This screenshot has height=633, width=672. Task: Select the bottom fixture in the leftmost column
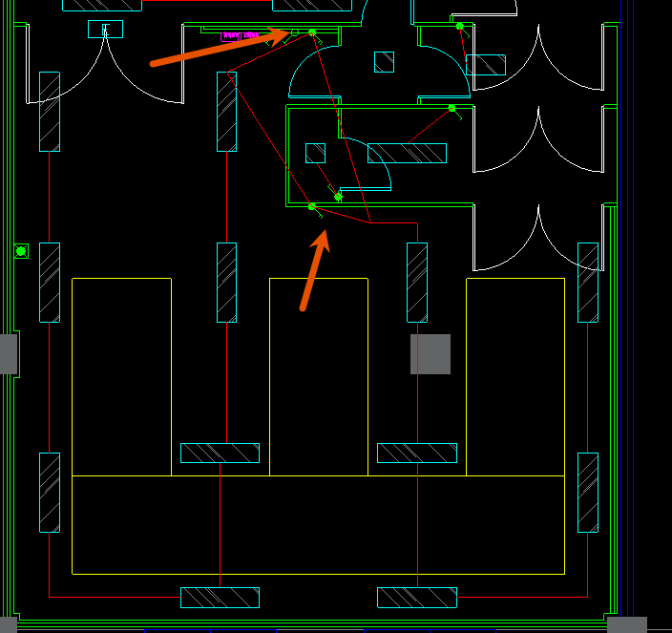tap(50, 493)
